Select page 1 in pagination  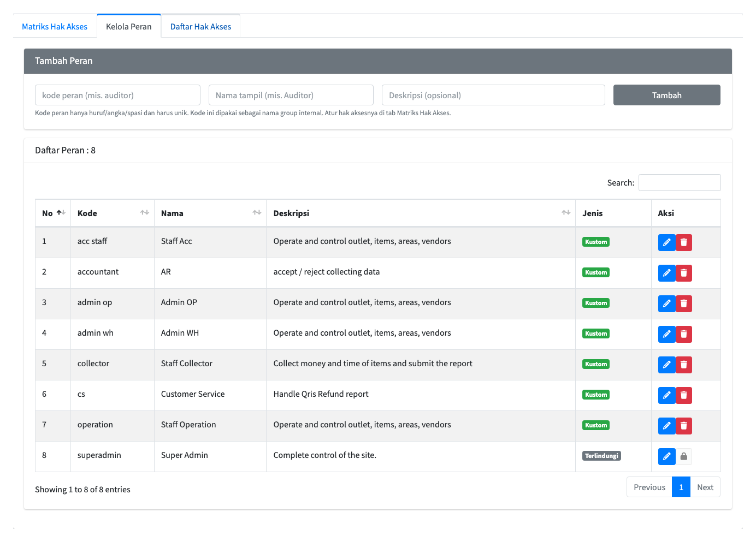(x=681, y=487)
